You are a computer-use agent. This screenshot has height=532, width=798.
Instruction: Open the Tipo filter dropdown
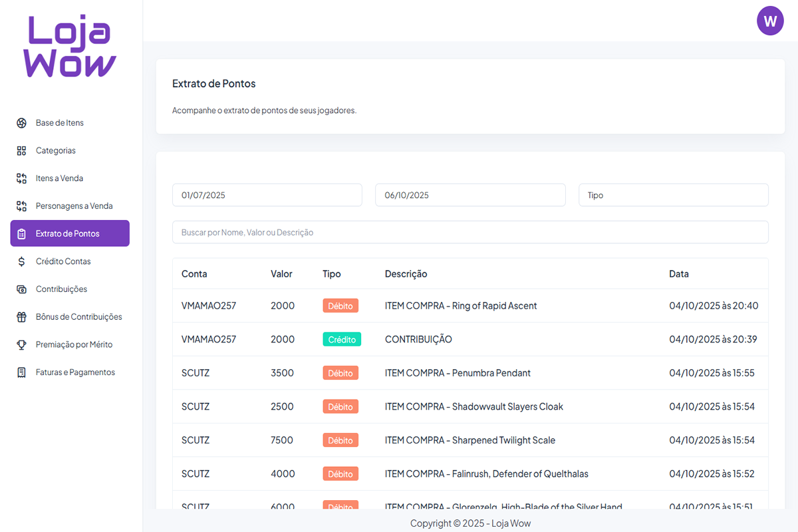(x=673, y=196)
